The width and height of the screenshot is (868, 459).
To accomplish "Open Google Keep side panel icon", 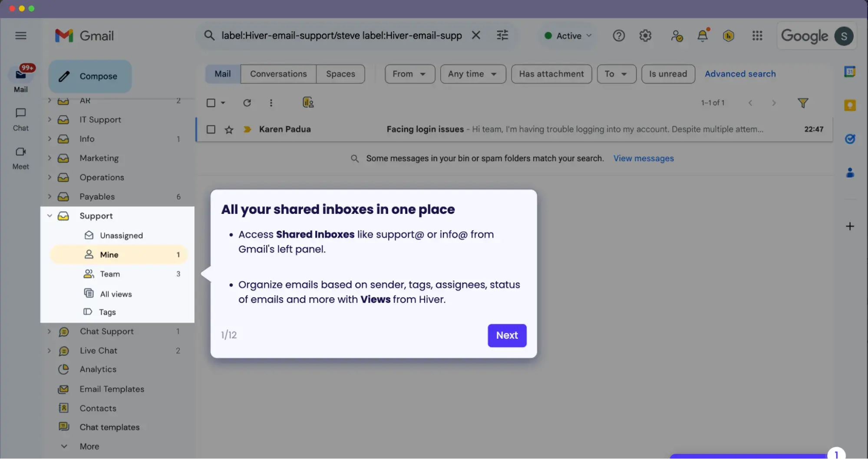I will point(850,105).
